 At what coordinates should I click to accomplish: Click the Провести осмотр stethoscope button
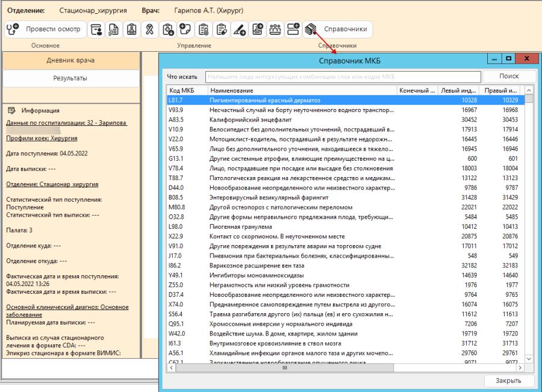(45, 30)
